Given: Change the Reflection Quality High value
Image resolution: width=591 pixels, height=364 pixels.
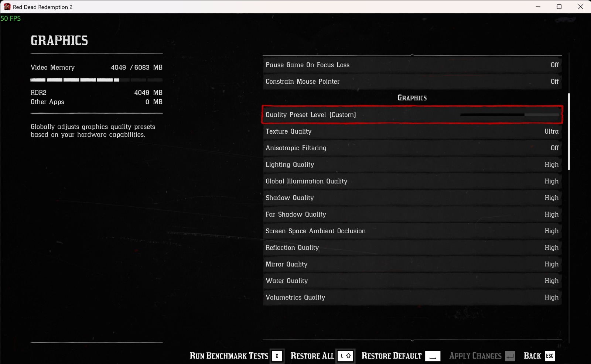Looking at the screenshot, I should (x=551, y=248).
